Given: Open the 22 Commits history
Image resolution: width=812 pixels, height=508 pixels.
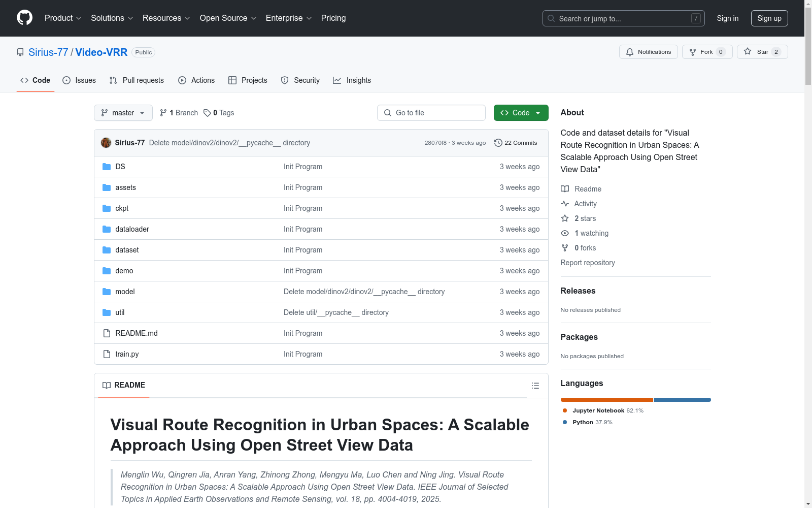Looking at the screenshot, I should pyautogui.click(x=516, y=143).
